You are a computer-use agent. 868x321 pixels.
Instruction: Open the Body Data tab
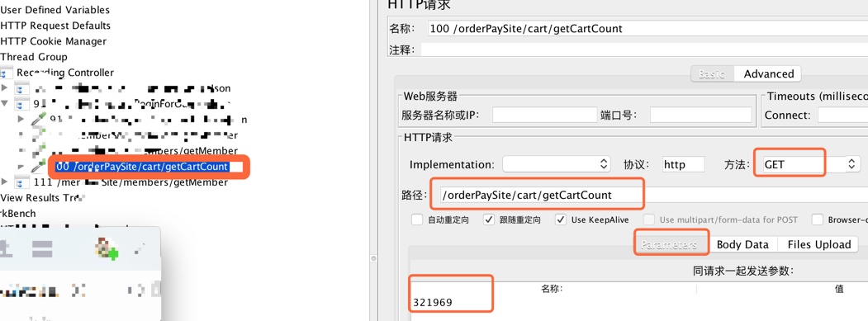pos(742,244)
